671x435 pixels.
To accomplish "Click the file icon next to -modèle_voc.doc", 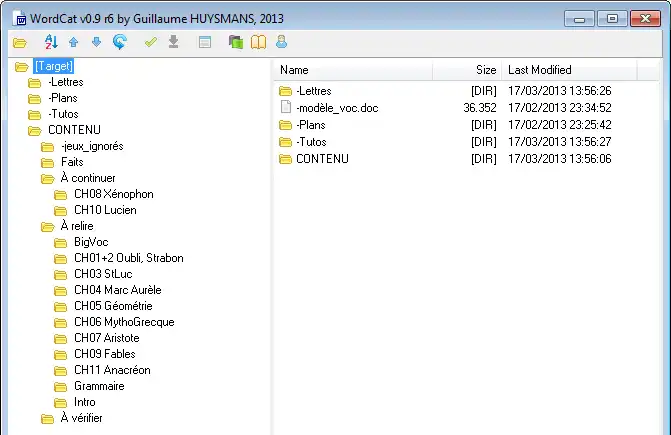I will [x=285, y=107].
